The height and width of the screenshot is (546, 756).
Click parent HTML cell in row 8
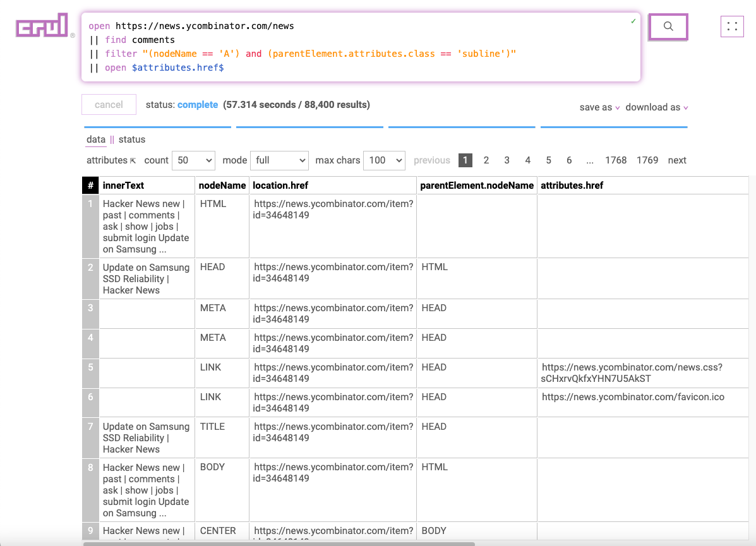pos(477,490)
